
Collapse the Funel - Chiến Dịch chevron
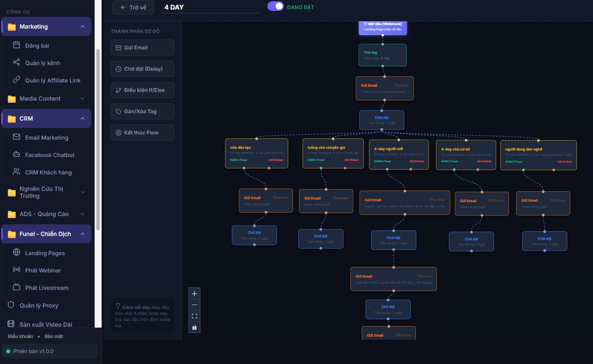tap(82, 234)
